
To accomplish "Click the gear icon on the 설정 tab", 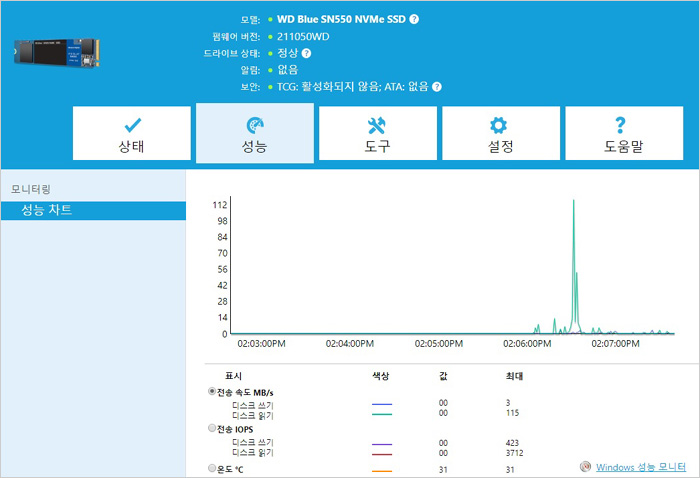I will (498, 125).
